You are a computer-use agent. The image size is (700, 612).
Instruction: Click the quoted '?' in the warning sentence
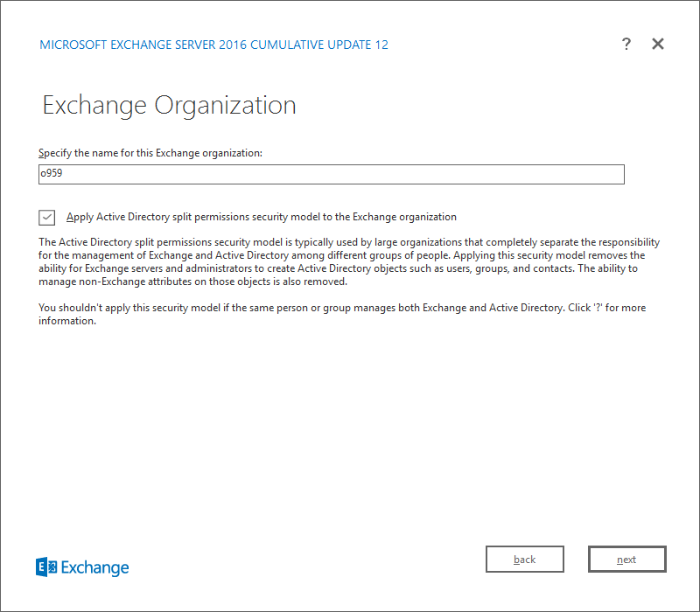pos(598,308)
